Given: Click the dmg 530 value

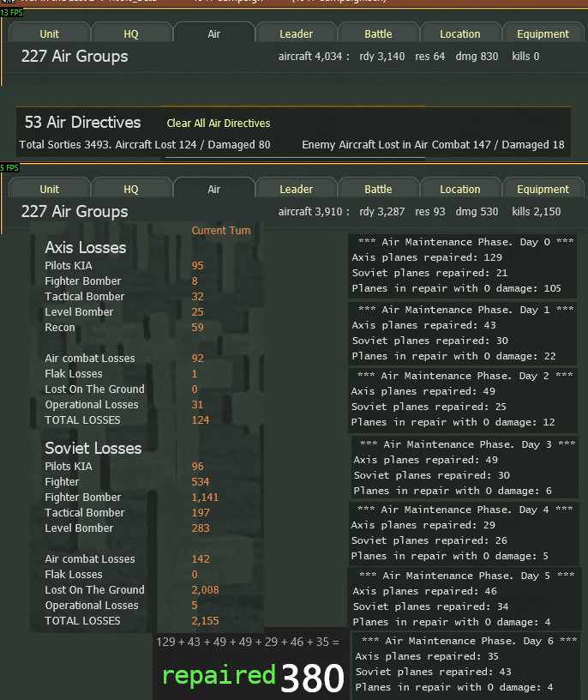Looking at the screenshot, I should (477, 212).
